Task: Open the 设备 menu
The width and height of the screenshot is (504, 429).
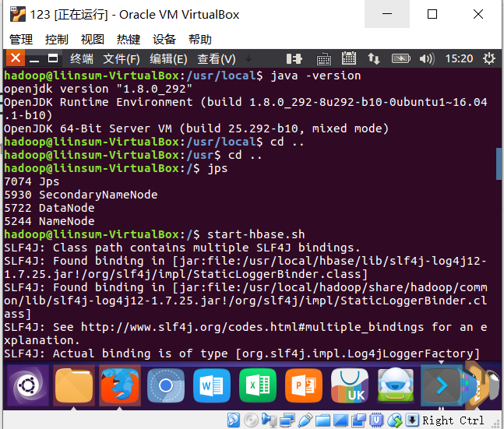Action: (x=164, y=39)
